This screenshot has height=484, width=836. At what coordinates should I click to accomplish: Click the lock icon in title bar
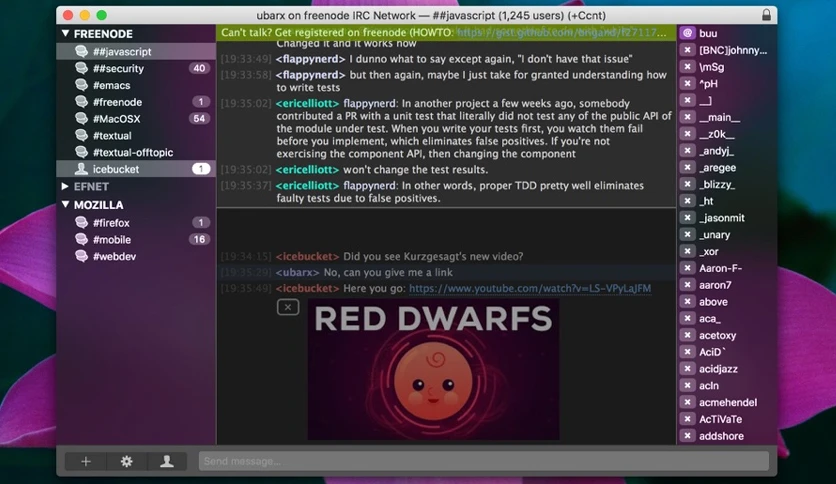[x=766, y=15]
